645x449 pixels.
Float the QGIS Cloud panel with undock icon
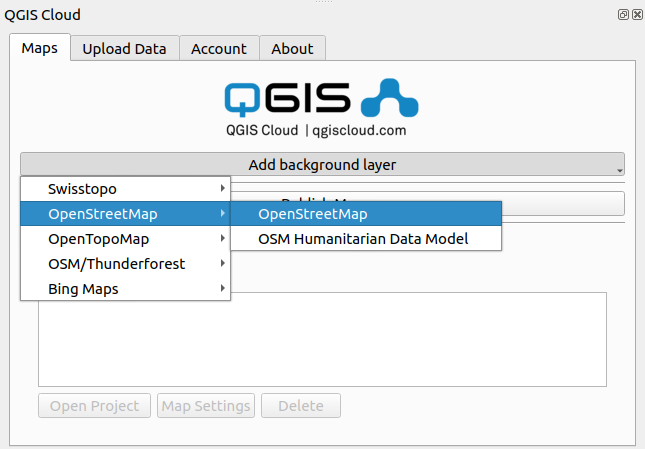(x=623, y=15)
